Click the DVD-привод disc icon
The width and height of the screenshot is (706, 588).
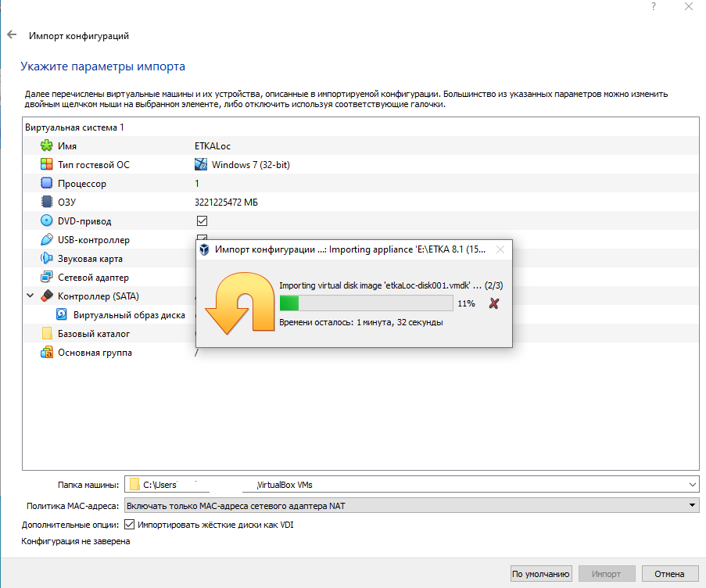[46, 220]
